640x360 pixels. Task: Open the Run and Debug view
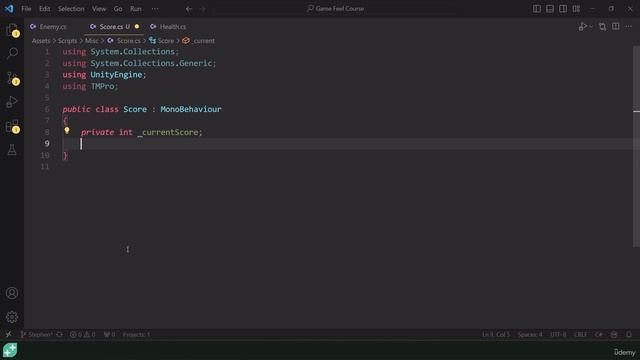click(12, 102)
